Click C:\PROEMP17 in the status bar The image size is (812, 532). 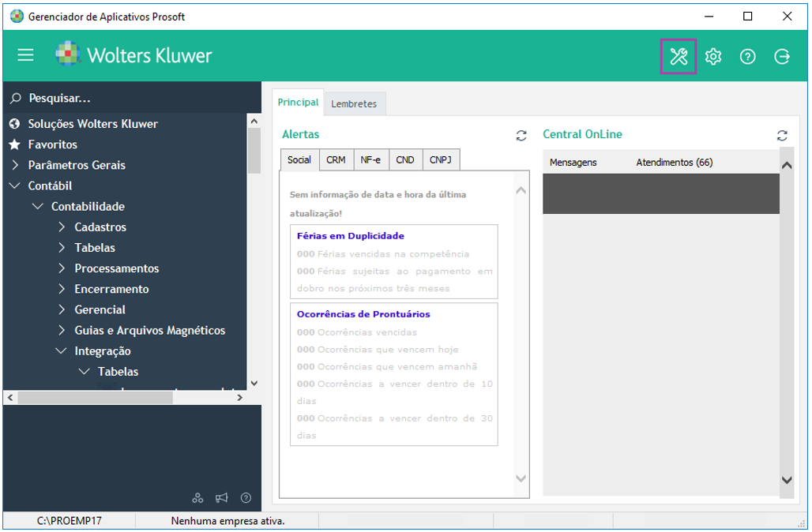70,521
